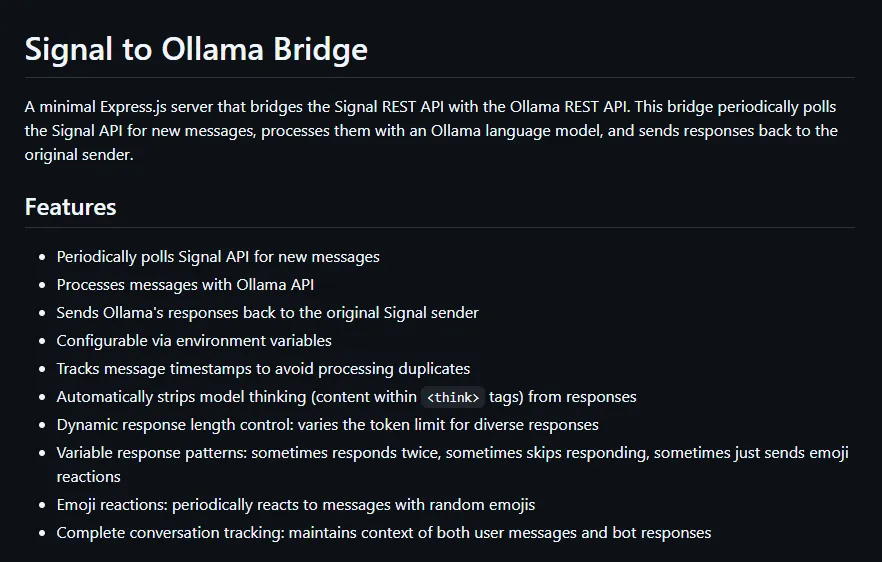This screenshot has height=562, width=882.
Task: Click the bullet marker beside "Periodically polls"
Action: click(x=42, y=258)
